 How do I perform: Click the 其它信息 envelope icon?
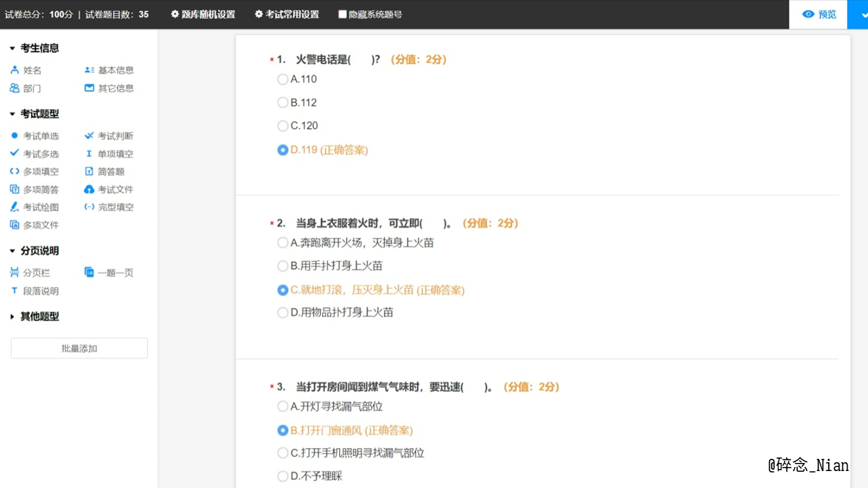click(x=89, y=88)
